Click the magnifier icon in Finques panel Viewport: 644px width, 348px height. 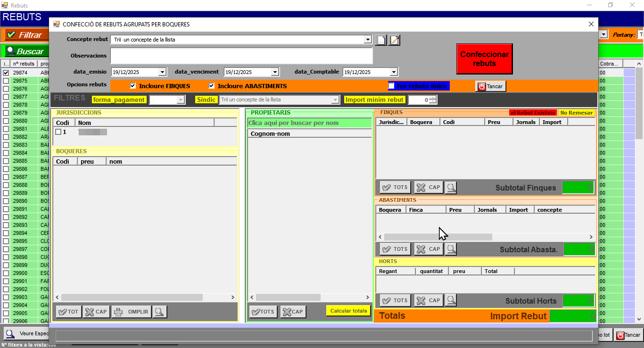click(451, 188)
